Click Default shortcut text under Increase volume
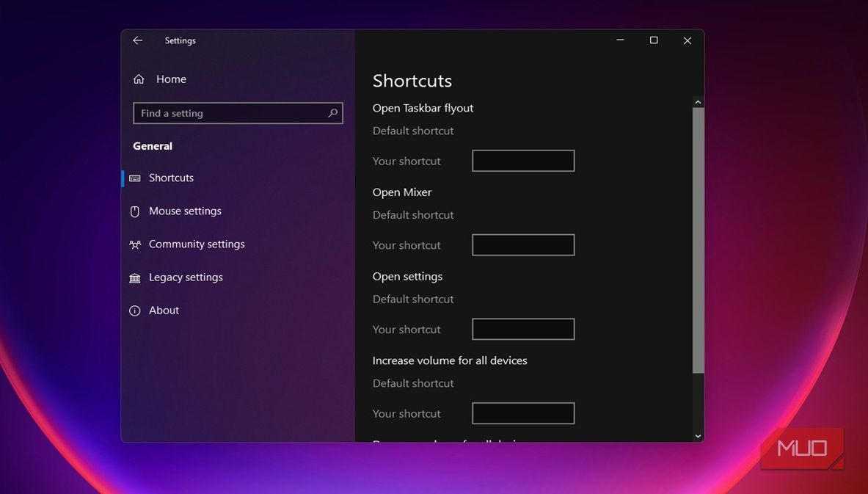This screenshot has height=494, width=868. [x=413, y=383]
